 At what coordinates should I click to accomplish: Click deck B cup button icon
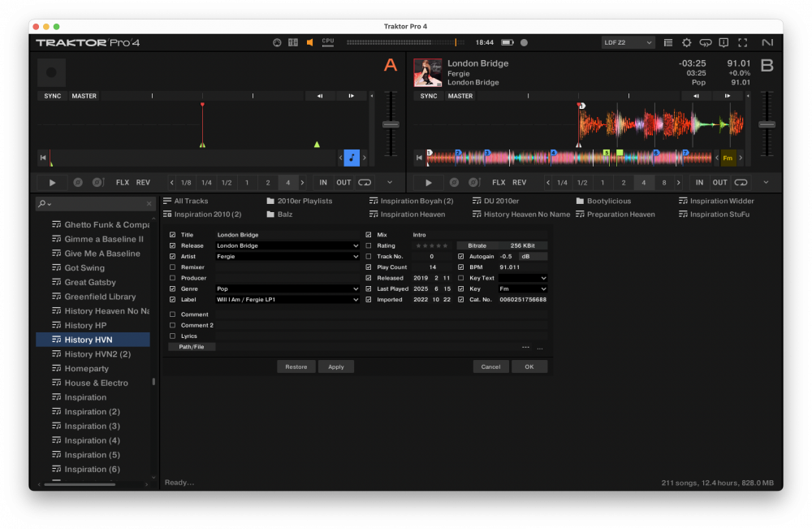click(x=474, y=182)
